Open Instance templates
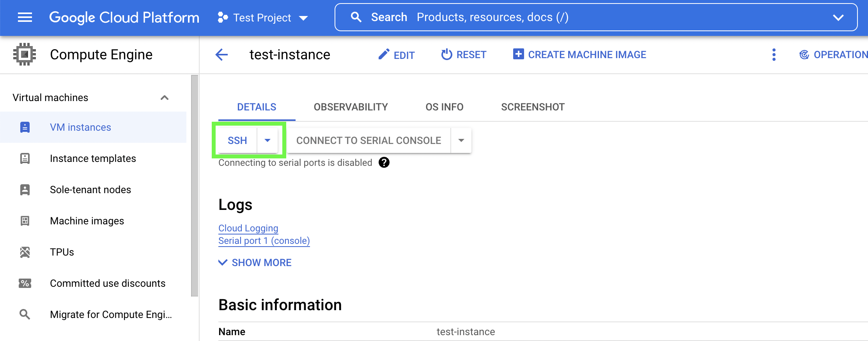Screen dimensions: 868x341 (93, 158)
